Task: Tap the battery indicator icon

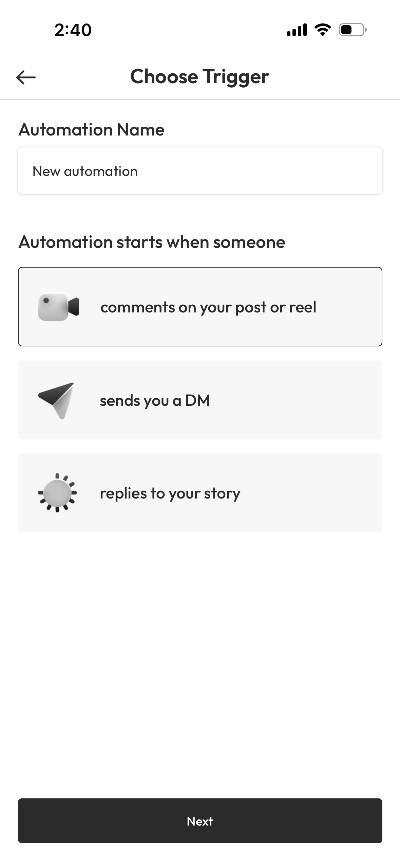Action: pyautogui.click(x=353, y=30)
